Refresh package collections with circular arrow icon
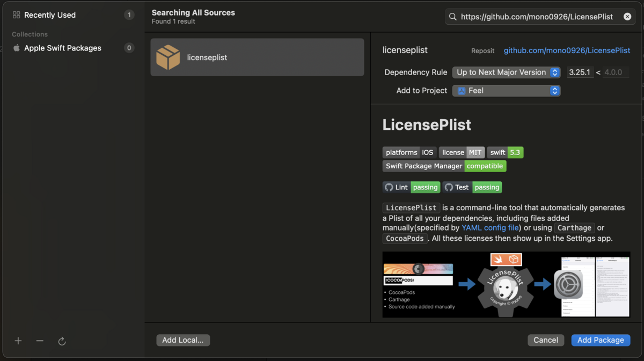 pos(62,341)
